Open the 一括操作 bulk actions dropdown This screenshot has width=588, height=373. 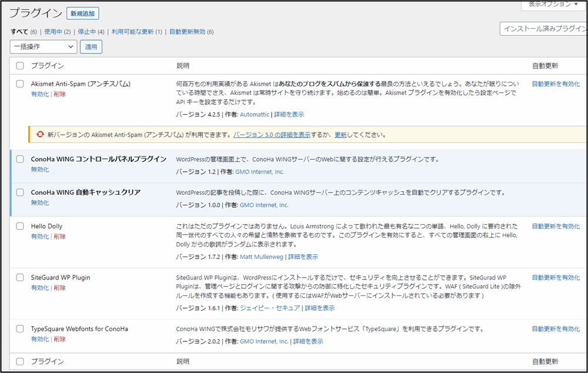[x=43, y=46]
